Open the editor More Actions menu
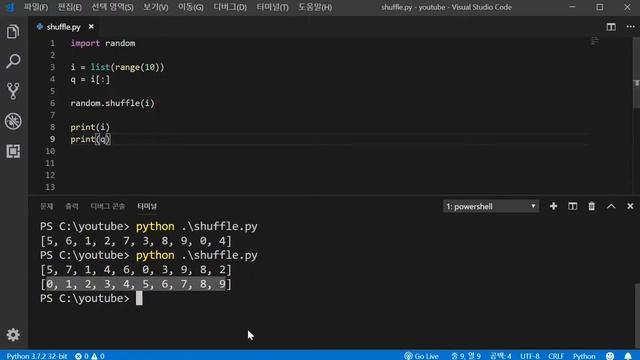The width and height of the screenshot is (640, 360). (630, 27)
